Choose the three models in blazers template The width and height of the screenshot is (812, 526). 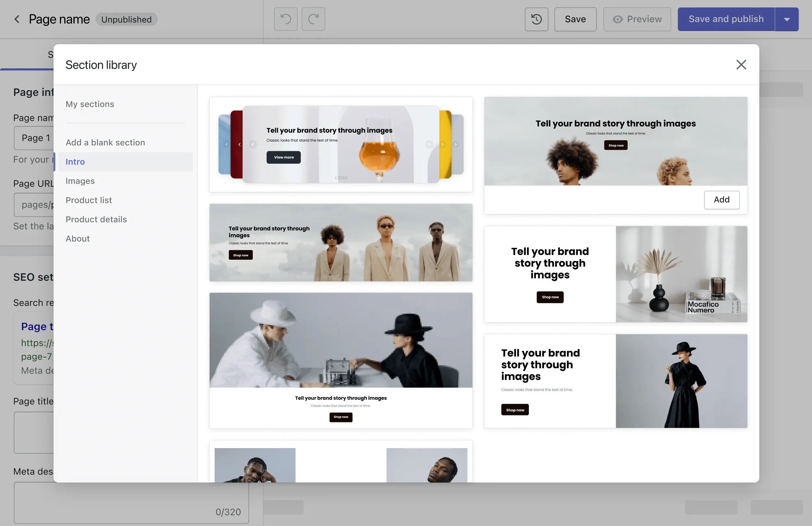pyautogui.click(x=341, y=243)
